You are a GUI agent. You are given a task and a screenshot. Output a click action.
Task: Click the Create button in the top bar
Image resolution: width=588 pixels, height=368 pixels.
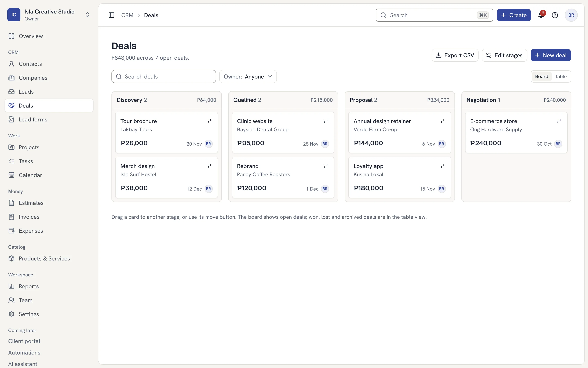coord(514,15)
